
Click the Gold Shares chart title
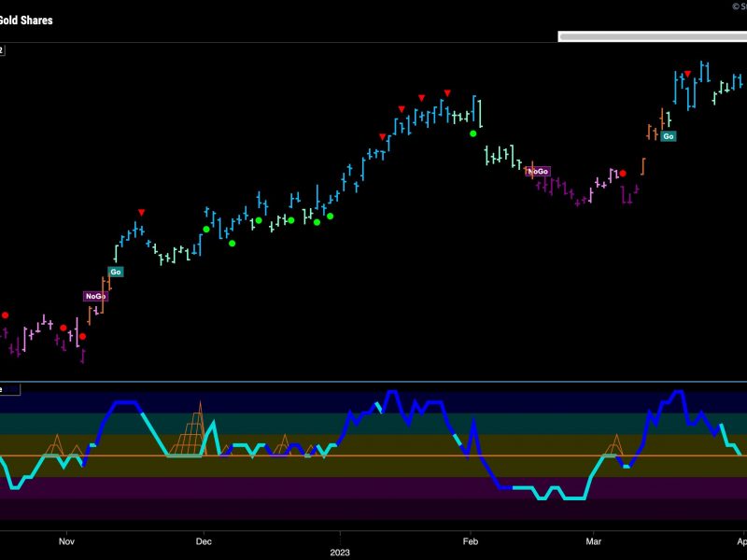26,20
